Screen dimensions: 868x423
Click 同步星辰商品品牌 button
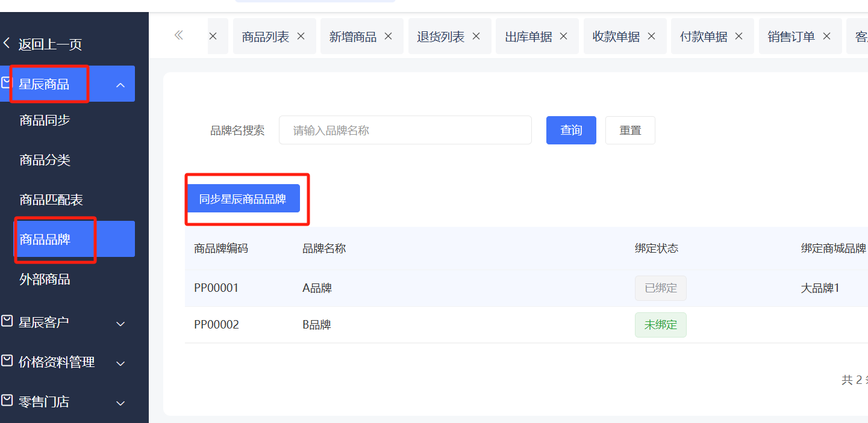click(243, 199)
